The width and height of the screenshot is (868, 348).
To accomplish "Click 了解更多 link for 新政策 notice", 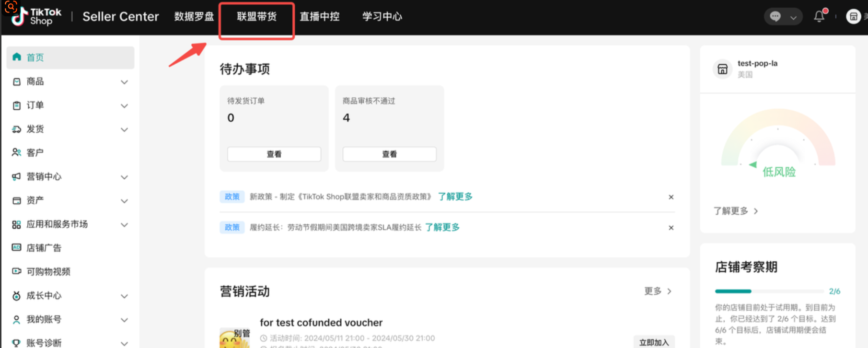I will point(455,197).
